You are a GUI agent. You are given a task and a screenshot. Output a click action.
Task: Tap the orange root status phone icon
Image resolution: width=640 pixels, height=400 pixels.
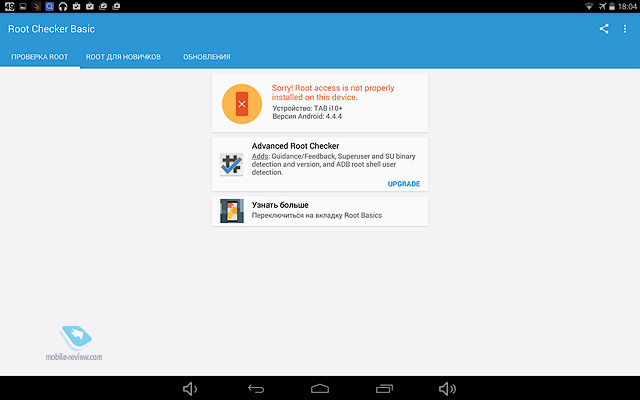pyautogui.click(x=241, y=103)
